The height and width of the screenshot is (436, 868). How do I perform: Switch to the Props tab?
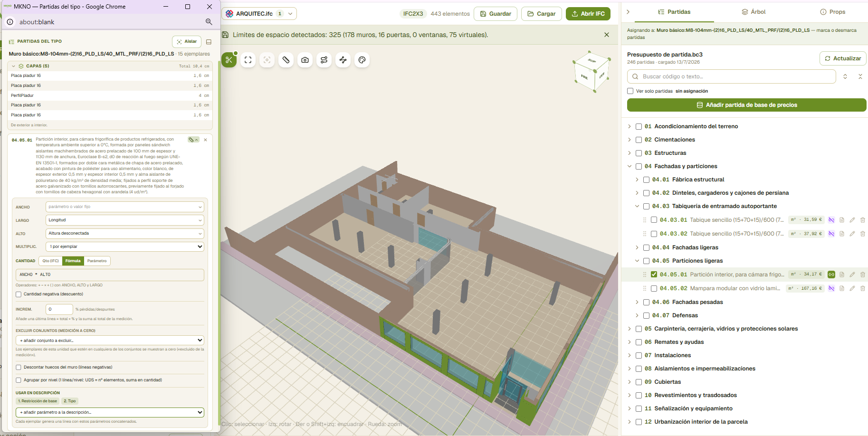[832, 12]
